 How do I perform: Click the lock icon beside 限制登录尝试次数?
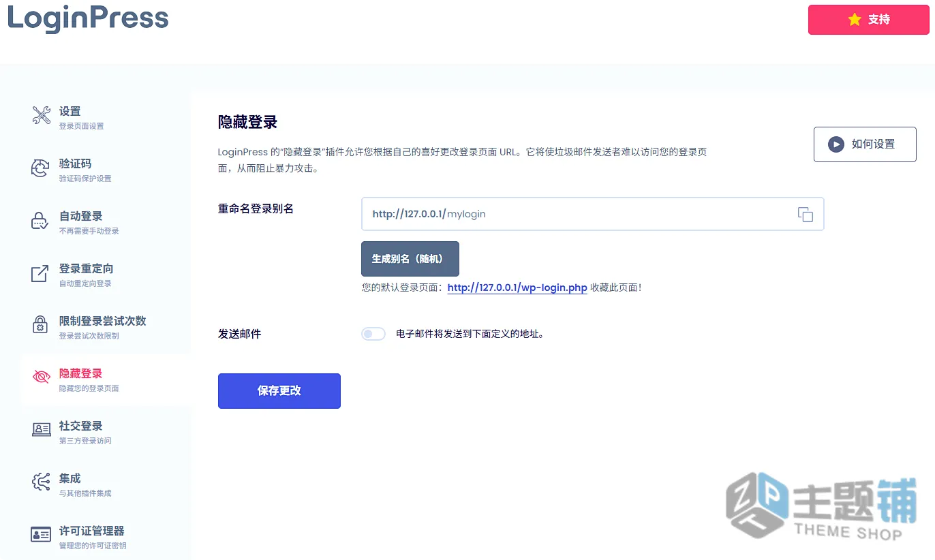pyautogui.click(x=40, y=324)
